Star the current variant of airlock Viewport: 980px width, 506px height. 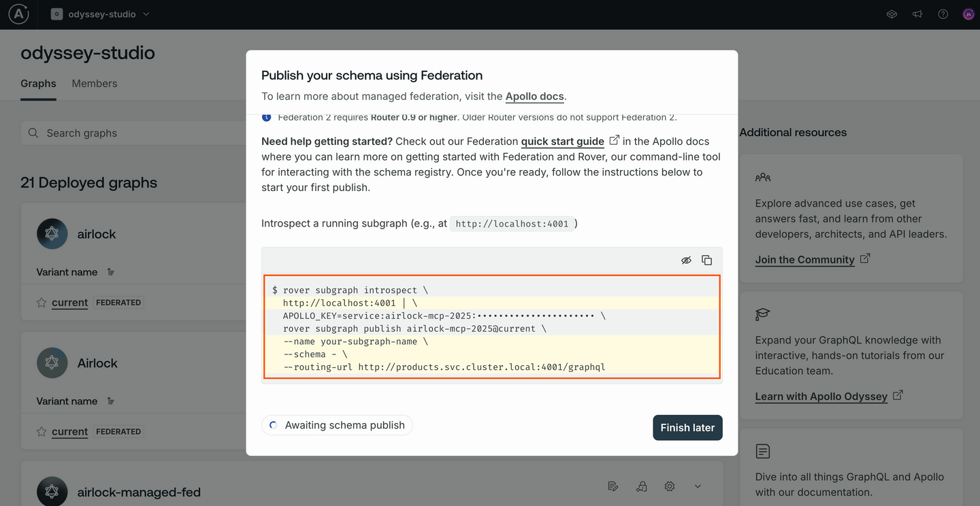[41, 302]
